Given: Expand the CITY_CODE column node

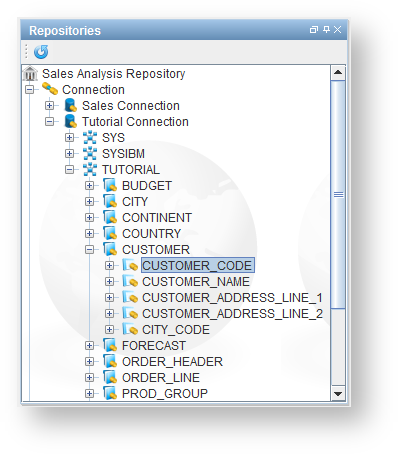Looking at the screenshot, I should [x=109, y=329].
